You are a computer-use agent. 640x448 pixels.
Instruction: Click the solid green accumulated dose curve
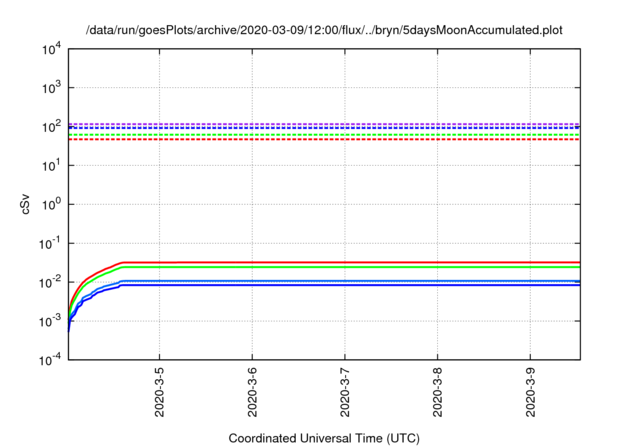point(324,267)
